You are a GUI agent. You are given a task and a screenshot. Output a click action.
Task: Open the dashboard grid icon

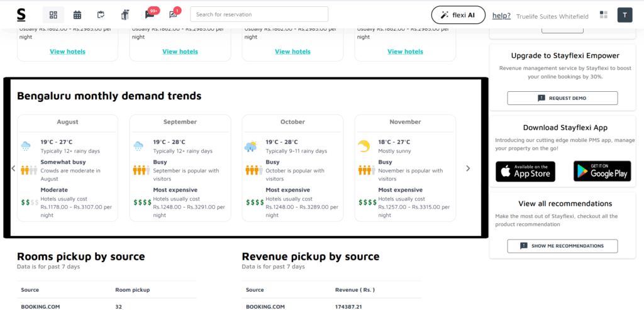[53, 15]
